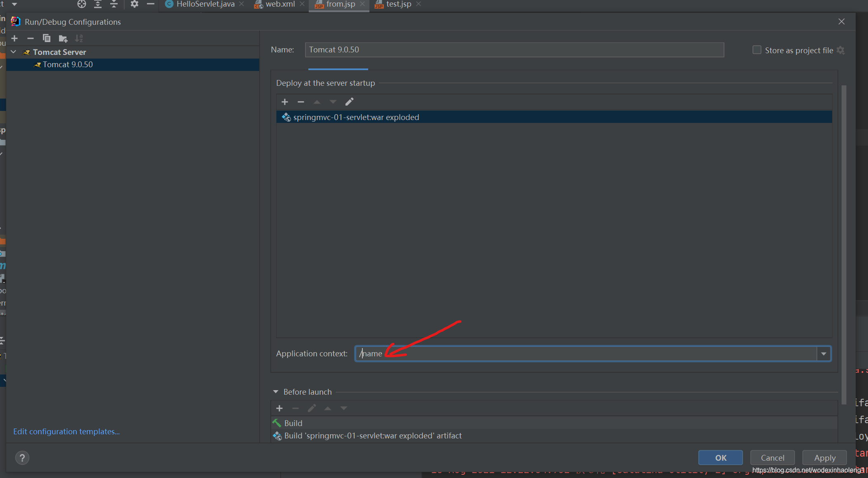Remove selected configuration with minus icon
Viewport: 868px width, 478px height.
pyautogui.click(x=30, y=38)
